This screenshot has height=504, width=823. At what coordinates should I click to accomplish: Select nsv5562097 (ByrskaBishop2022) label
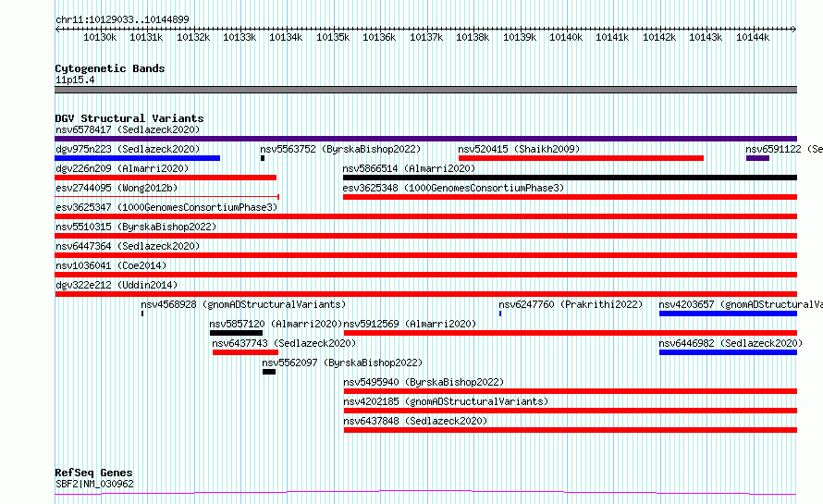tap(342, 363)
